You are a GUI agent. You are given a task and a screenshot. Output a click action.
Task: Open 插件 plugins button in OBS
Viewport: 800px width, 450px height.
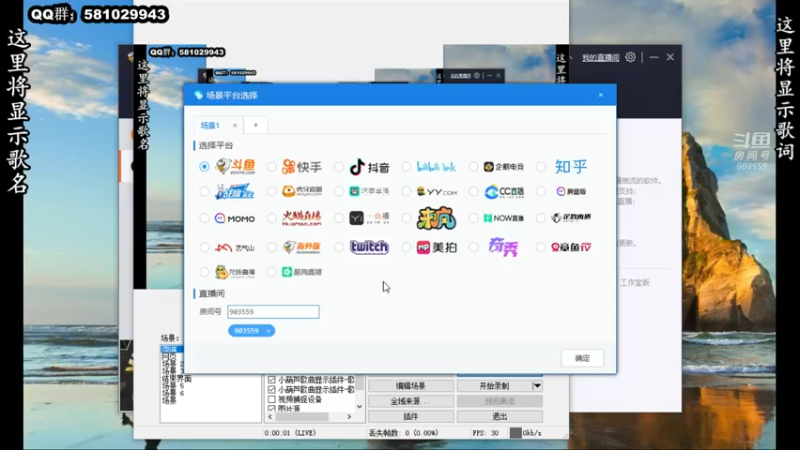click(411, 416)
